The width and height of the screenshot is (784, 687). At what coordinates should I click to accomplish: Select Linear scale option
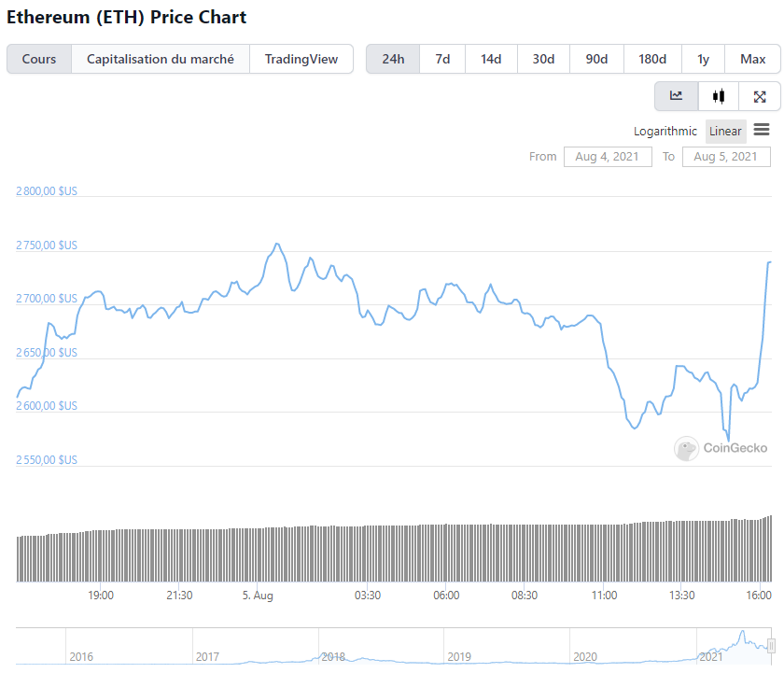[x=726, y=132]
